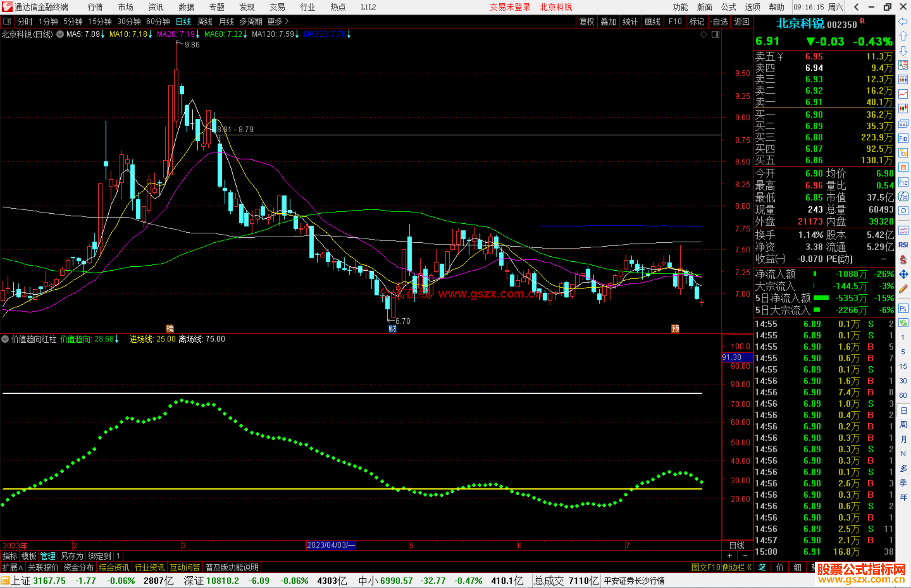This screenshot has height=588, width=911.
Task: Open the 行情 menu
Action: click(x=95, y=7)
